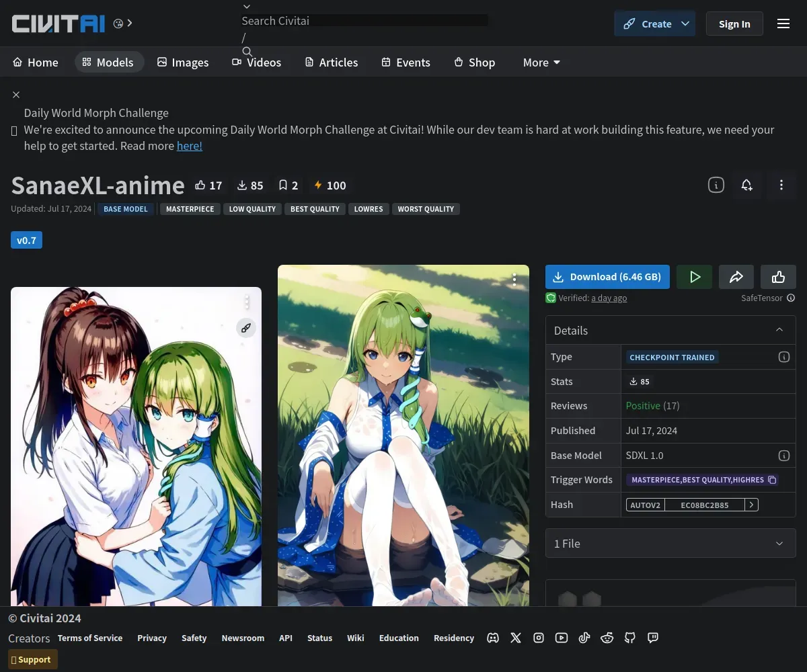Image resolution: width=807 pixels, height=672 pixels.
Task: Click the CHECKPOINT TRAINED badge
Action: 672,357
